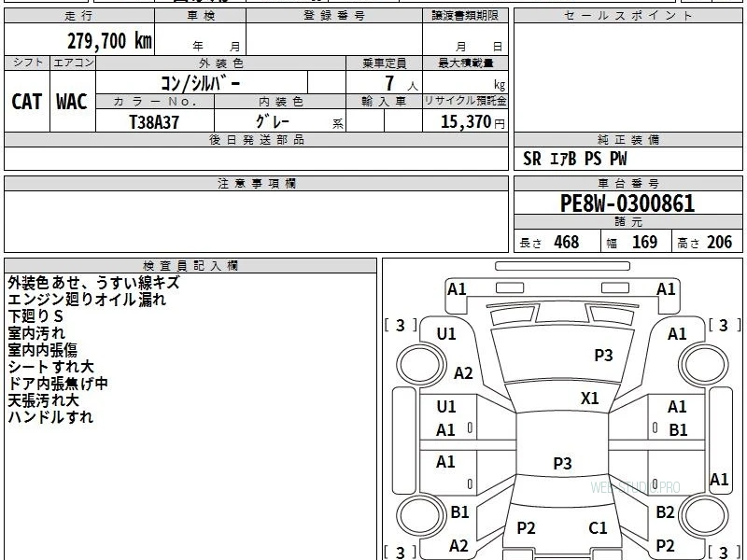The width and height of the screenshot is (747, 560).
Task: Select the recycle deposit 15,370円
Action: coord(472,122)
